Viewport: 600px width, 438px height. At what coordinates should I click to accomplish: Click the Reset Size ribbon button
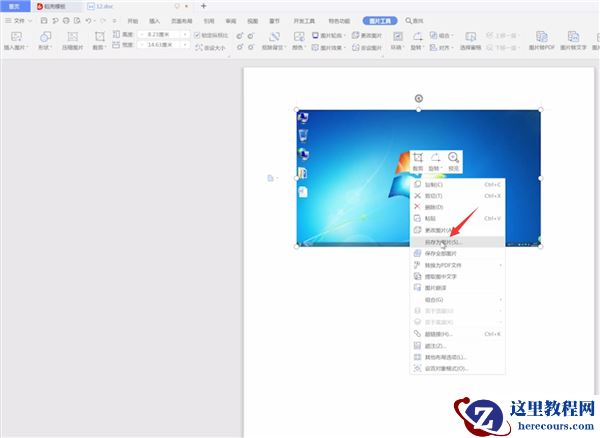pyautogui.click(x=210, y=47)
